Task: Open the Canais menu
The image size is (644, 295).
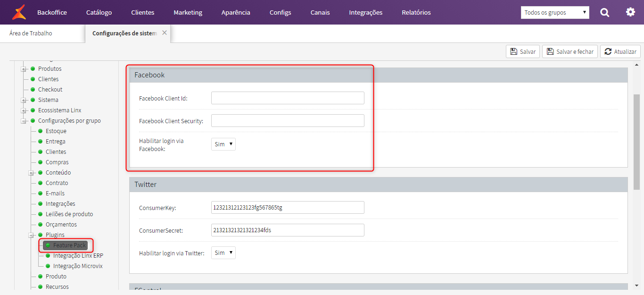Action: point(320,12)
